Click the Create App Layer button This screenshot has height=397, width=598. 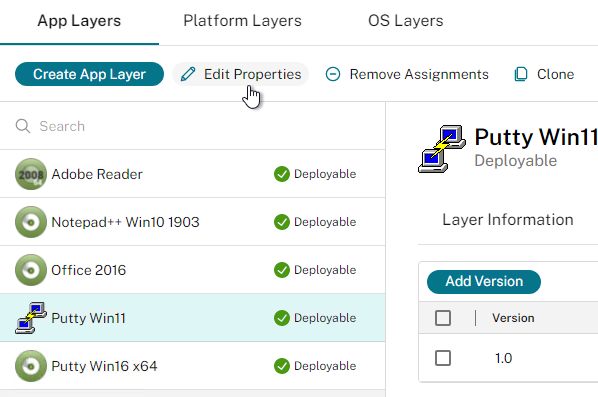pos(89,74)
